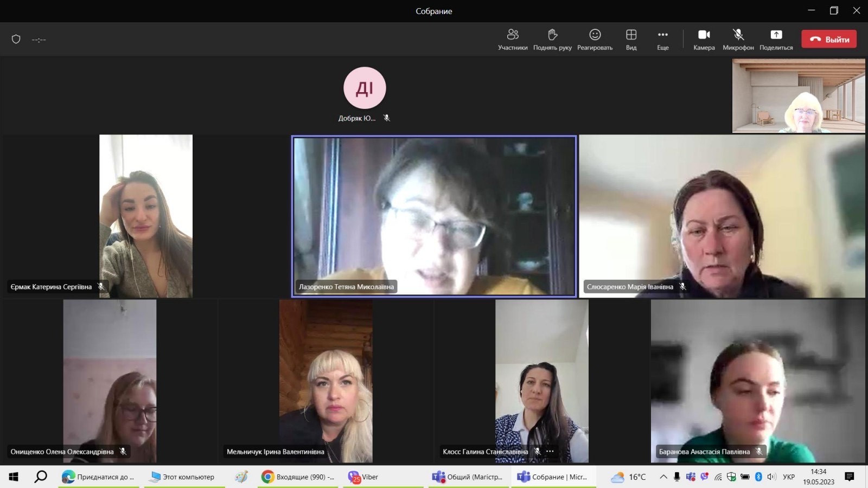
Task: Click the Viber tray icon
Action: pyautogui.click(x=704, y=477)
